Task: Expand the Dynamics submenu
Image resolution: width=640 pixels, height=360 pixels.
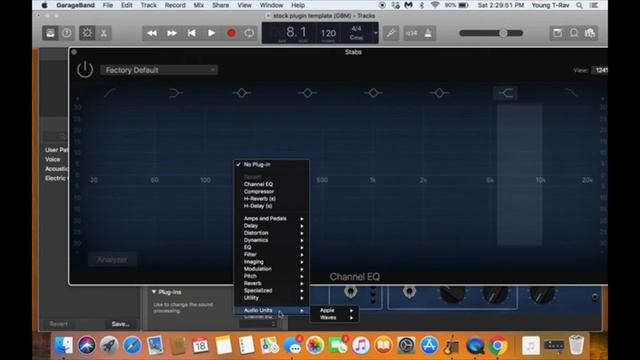Action: coord(271,240)
